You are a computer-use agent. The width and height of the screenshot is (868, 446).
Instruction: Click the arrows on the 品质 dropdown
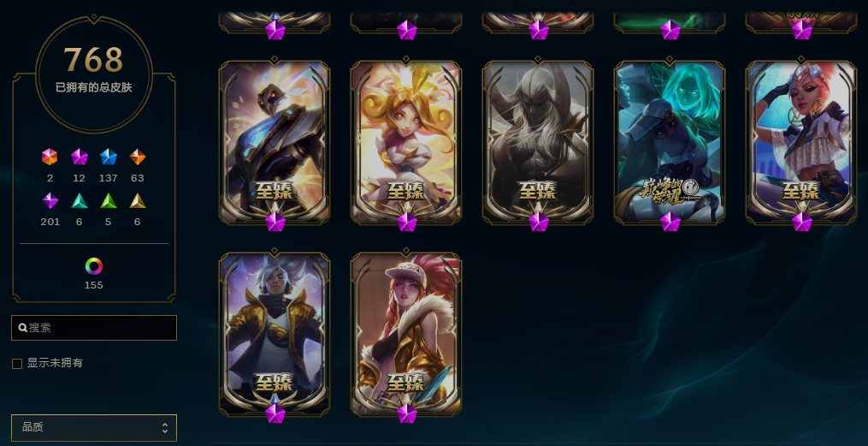click(164, 428)
